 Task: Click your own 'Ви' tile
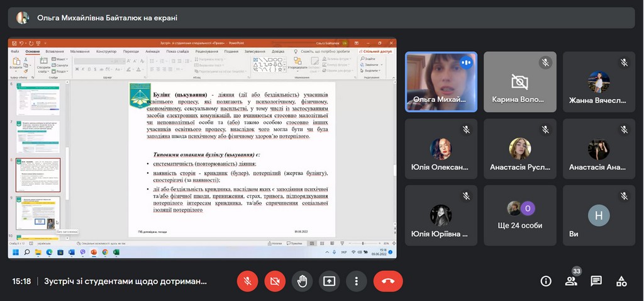tap(598, 215)
